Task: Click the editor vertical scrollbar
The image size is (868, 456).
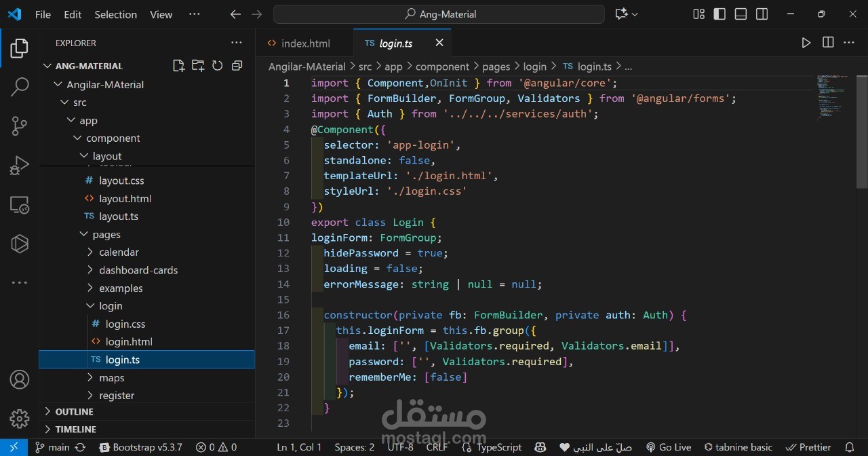Action: pyautogui.click(x=862, y=131)
